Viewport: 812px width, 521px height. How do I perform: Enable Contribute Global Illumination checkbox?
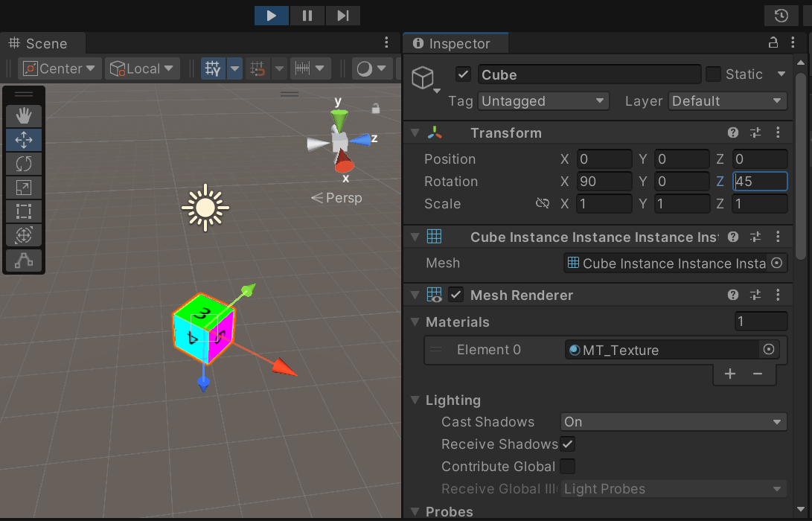pos(568,466)
